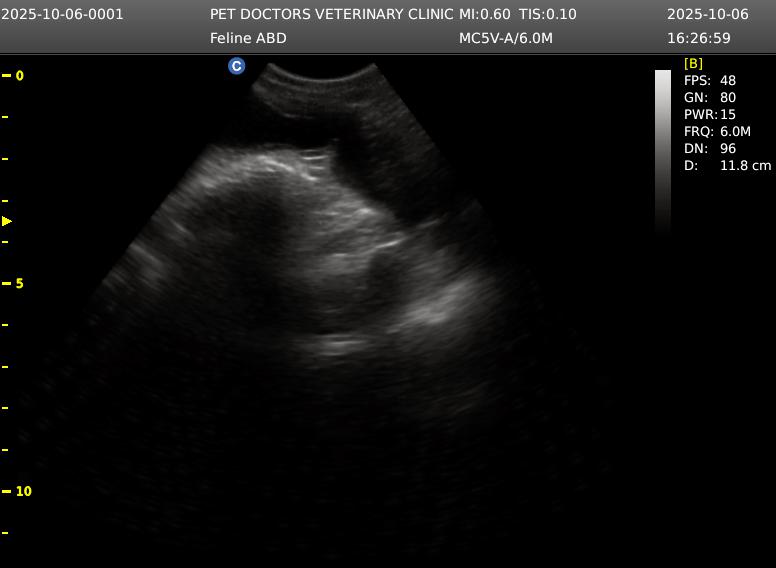The image size is (776, 568).
Task: Select the 5 cm depth scale marker
Action: coord(18,283)
